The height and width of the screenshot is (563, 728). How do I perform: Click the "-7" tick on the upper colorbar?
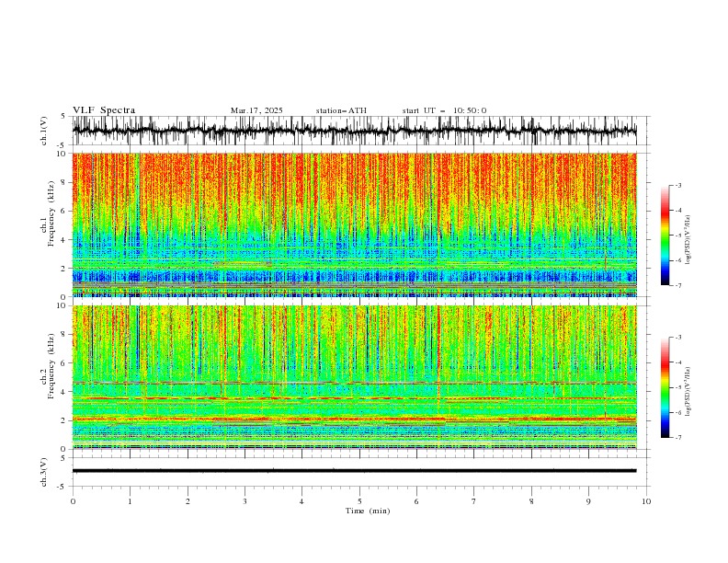tap(678, 285)
